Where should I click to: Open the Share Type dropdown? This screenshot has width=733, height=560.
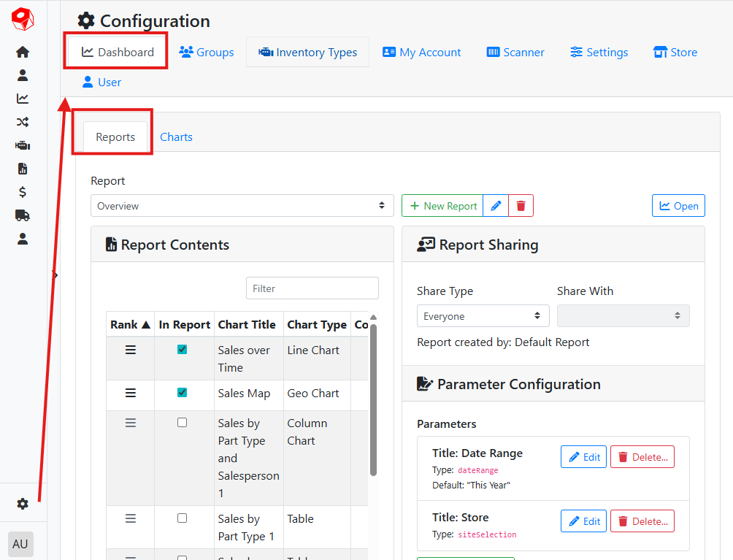[x=483, y=316]
